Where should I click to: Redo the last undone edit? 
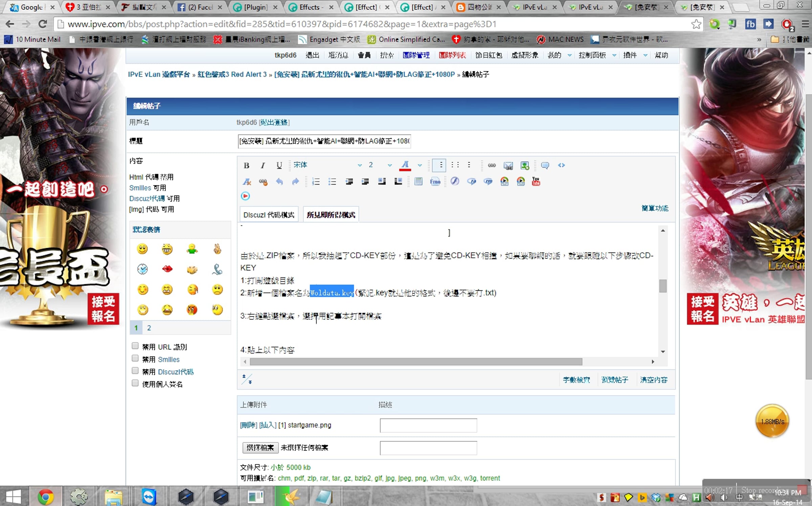295,182
